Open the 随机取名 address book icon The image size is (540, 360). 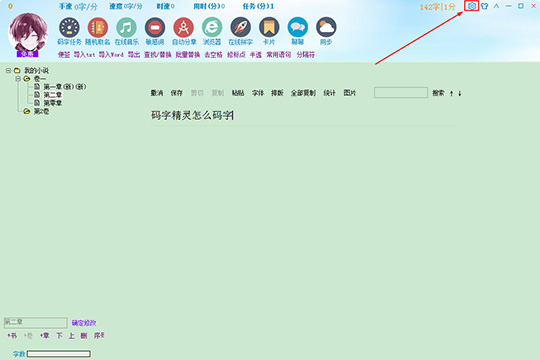coord(98,27)
